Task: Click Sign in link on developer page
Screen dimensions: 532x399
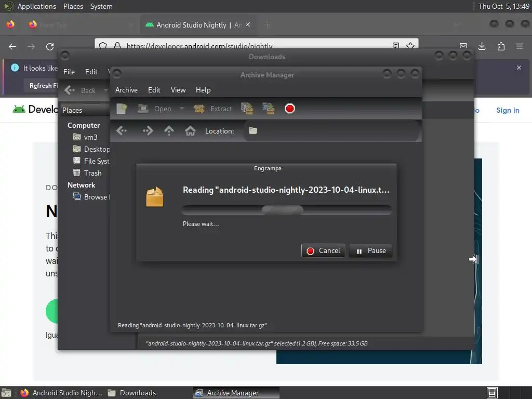Action: point(508,110)
